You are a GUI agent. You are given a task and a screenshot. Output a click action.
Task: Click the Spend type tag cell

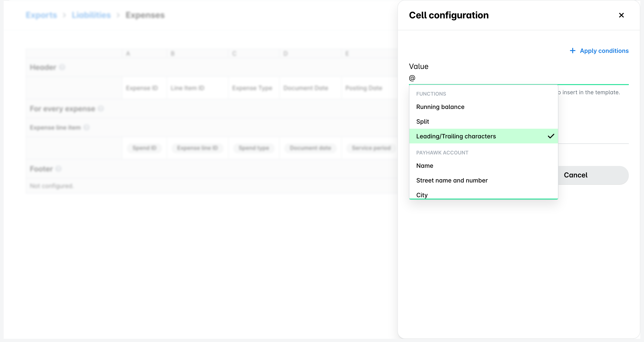[254, 148]
